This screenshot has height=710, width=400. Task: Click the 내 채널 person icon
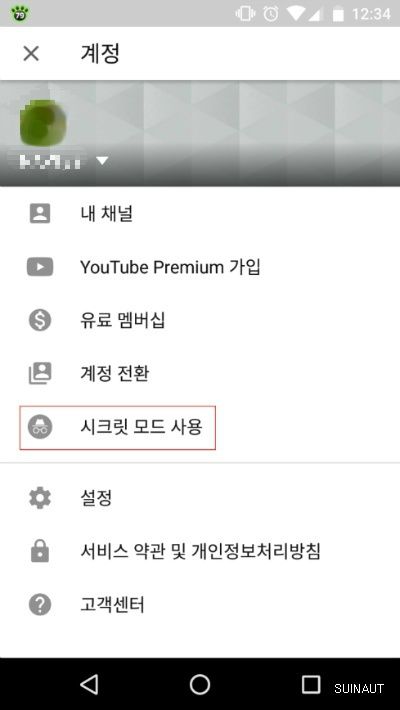click(x=40, y=213)
